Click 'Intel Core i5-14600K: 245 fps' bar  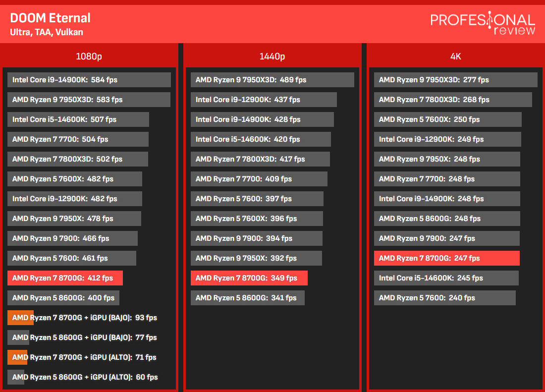[x=446, y=278]
